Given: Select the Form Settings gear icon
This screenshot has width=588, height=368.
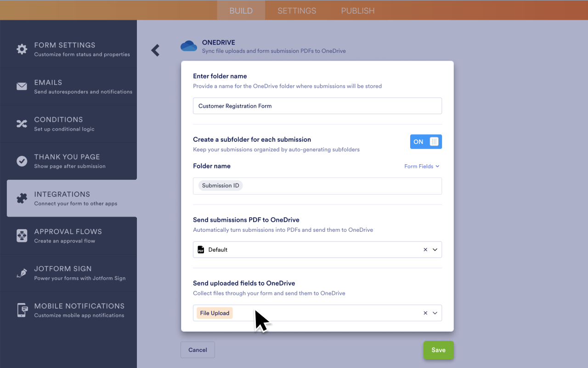Looking at the screenshot, I should pyautogui.click(x=22, y=49).
